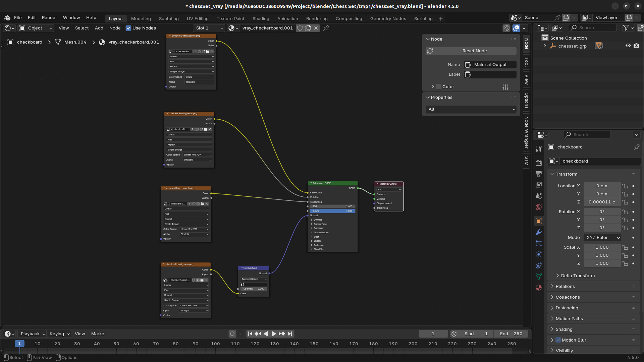Open the Slot 1 dropdown

coord(209,28)
